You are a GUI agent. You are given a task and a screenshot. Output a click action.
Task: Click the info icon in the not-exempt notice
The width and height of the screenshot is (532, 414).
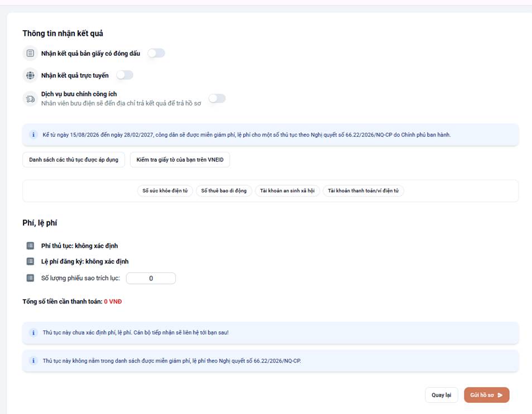click(33, 361)
